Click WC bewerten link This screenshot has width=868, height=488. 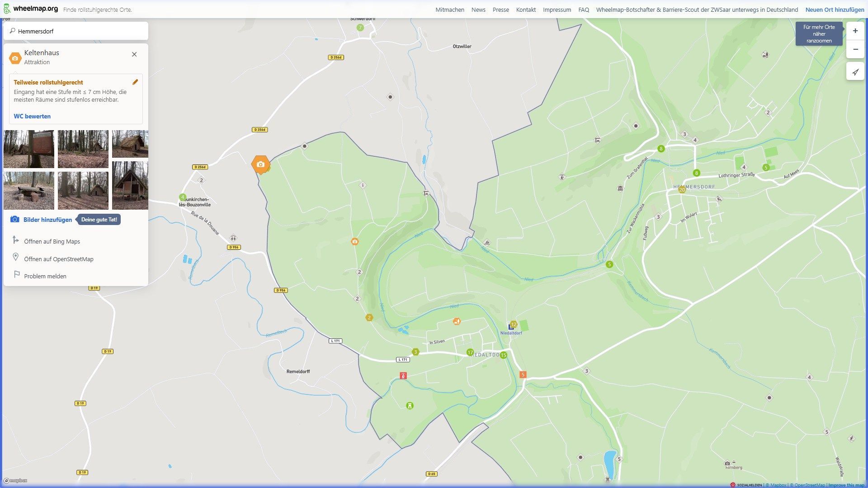[x=32, y=116]
